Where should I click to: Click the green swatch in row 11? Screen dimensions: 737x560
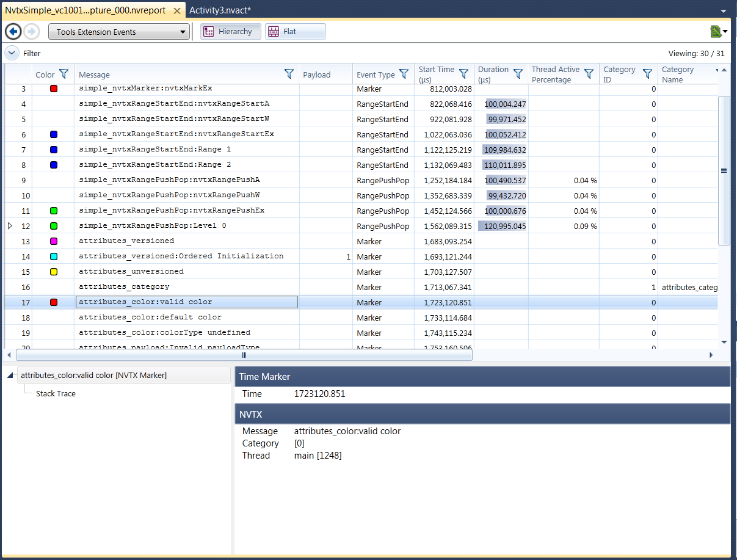click(54, 211)
